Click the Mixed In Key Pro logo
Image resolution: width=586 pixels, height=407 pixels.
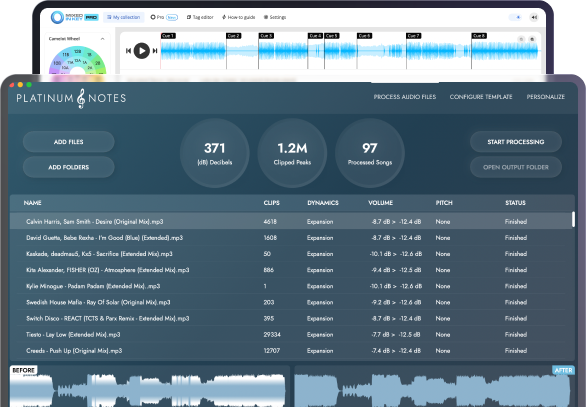coord(74,17)
